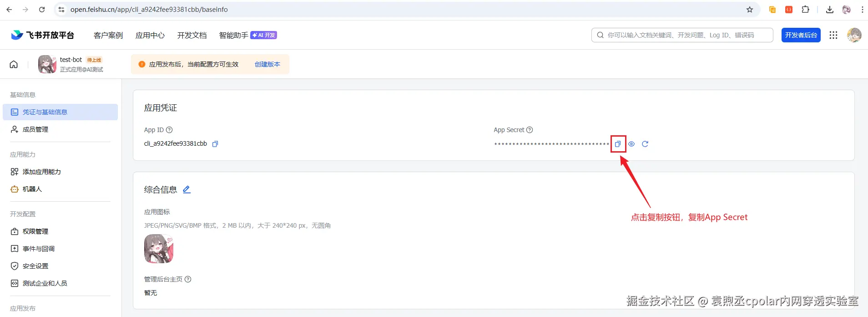Viewport: 868px width, 317px height.
Task: Go to home via house icon
Action: 14,64
